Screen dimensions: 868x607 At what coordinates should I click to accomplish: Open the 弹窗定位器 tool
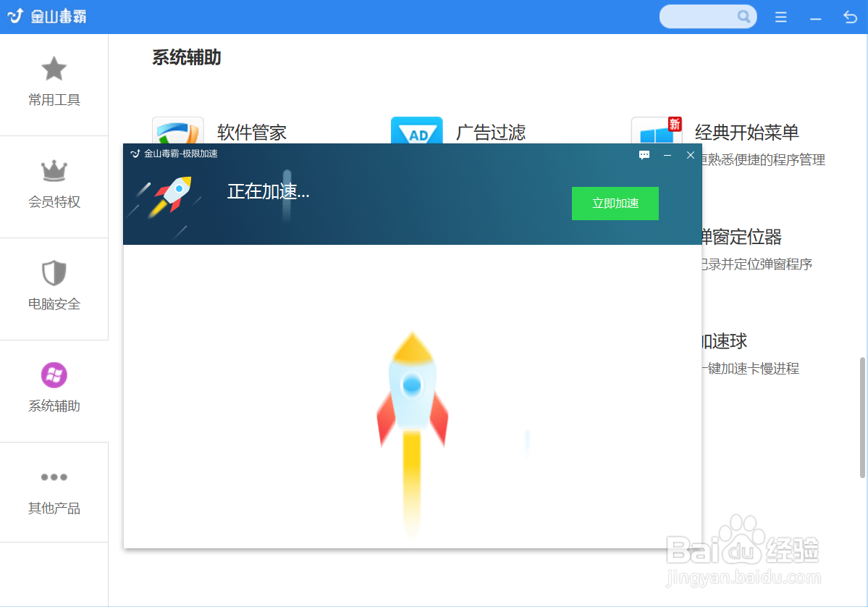point(742,237)
